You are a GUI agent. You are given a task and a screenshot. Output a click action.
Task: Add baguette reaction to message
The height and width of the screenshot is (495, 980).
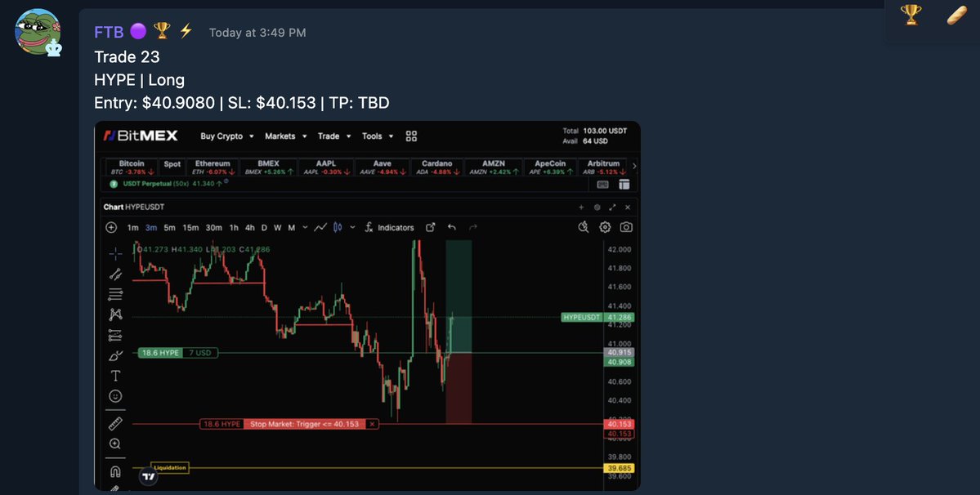956,15
